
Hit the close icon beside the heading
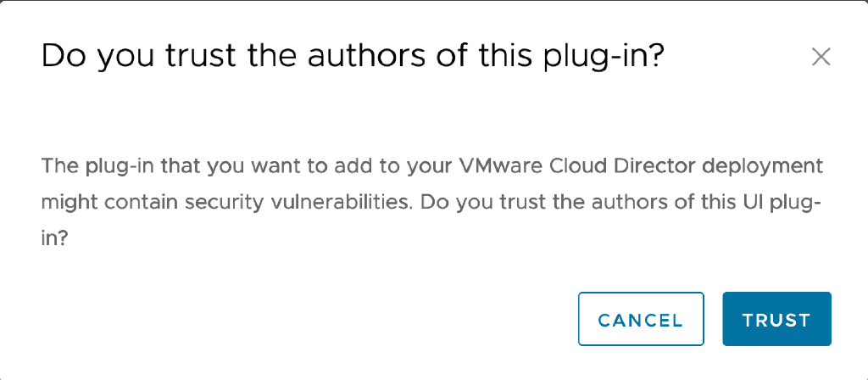coord(821,57)
